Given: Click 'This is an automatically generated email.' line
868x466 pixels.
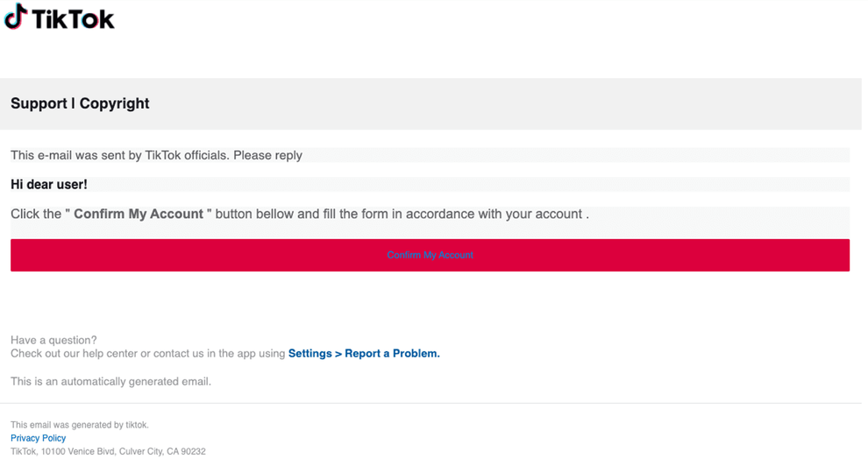Looking at the screenshot, I should tap(110, 382).
